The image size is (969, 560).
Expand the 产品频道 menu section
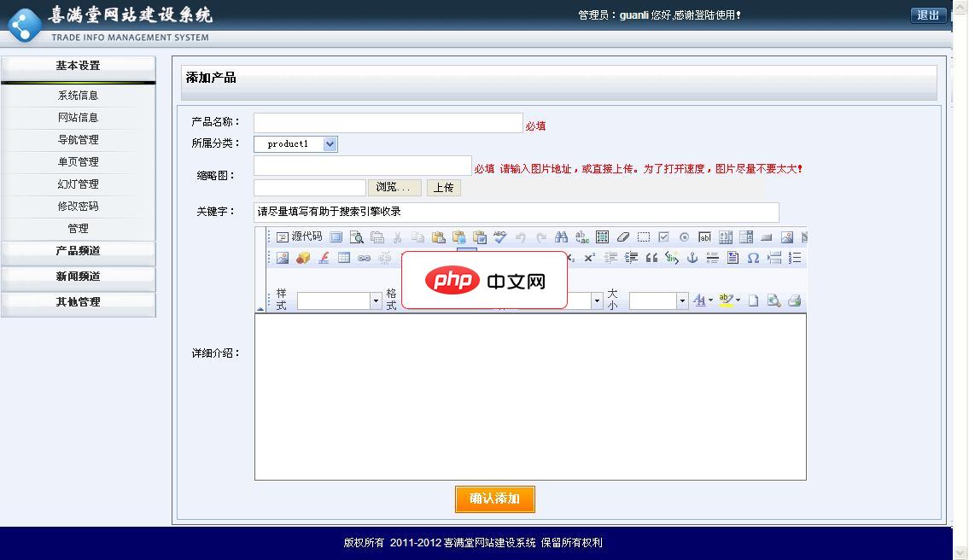tap(78, 251)
